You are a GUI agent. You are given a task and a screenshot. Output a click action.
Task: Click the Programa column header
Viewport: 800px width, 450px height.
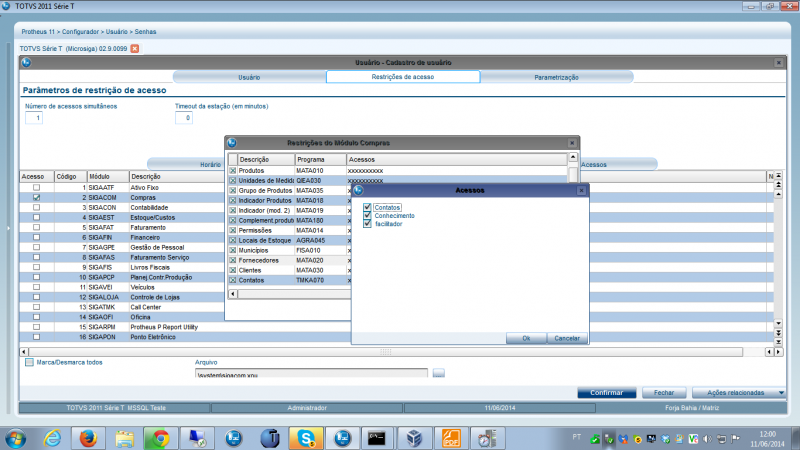click(x=320, y=160)
